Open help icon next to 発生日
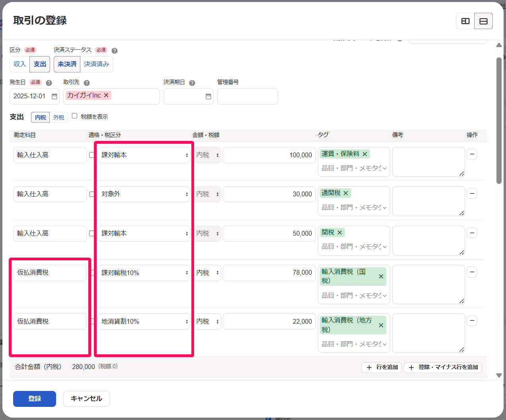Image resolution: width=506 pixels, height=420 pixels. (x=49, y=83)
